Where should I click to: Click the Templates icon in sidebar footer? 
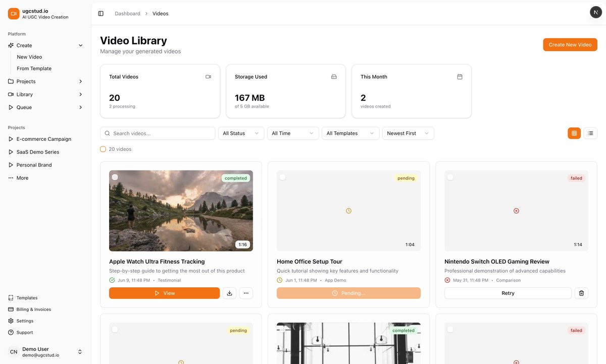tap(11, 298)
